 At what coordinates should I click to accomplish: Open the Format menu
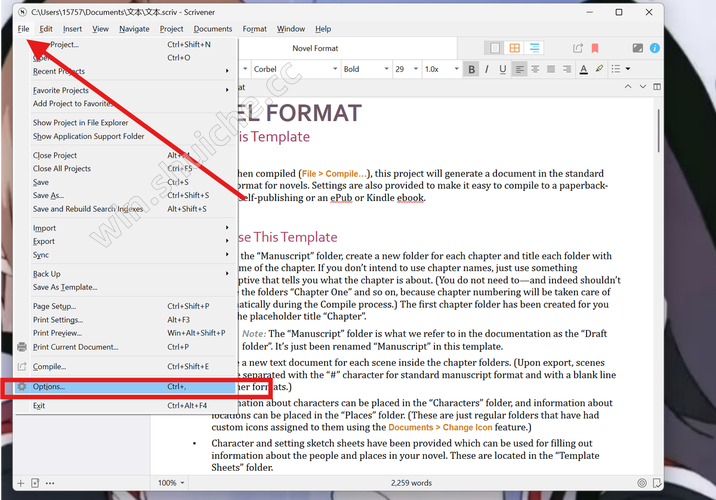tap(254, 29)
